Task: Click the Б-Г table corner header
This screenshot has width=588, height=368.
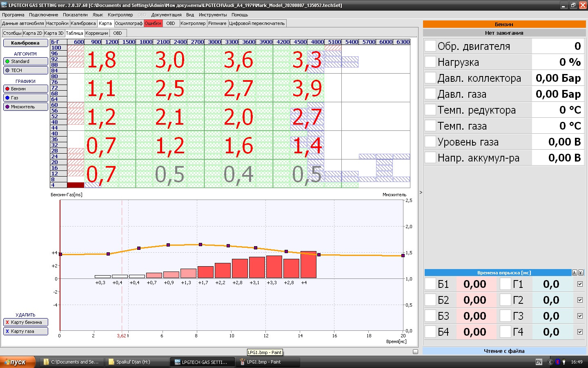Action: [58, 42]
